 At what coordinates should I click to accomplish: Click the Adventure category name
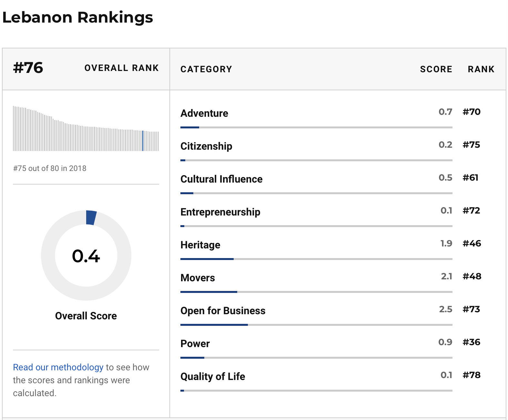pyautogui.click(x=204, y=114)
